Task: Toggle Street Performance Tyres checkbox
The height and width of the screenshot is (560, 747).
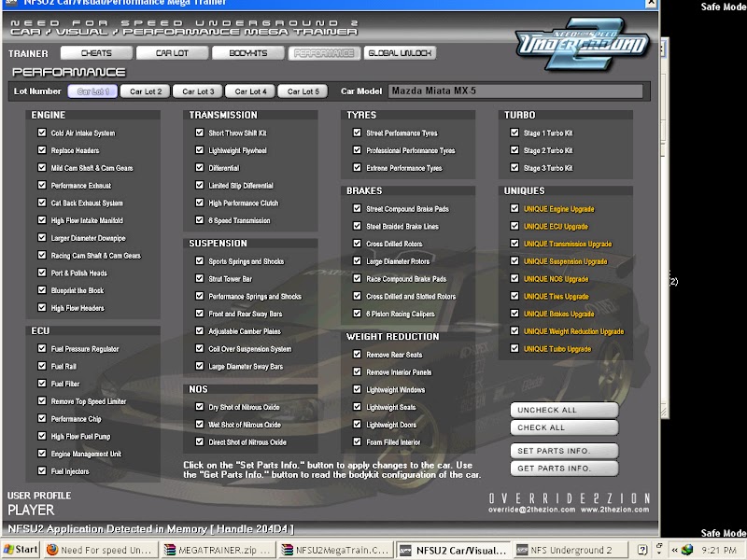Action: click(357, 133)
